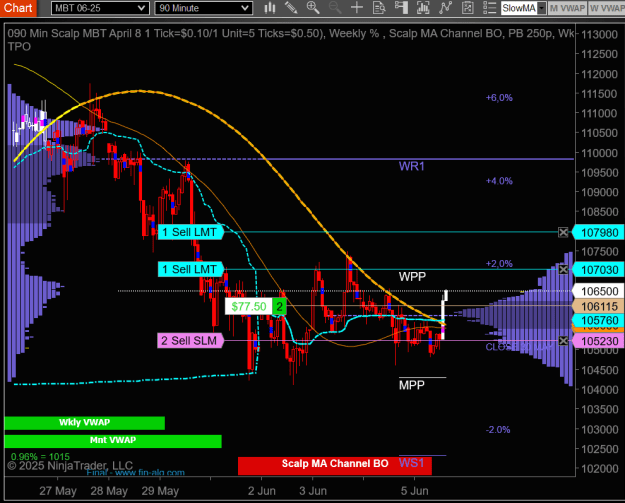This screenshot has width=625, height=503.
Task: Click the 0.96% = 1015 status text
Action: pyautogui.click(x=40, y=457)
